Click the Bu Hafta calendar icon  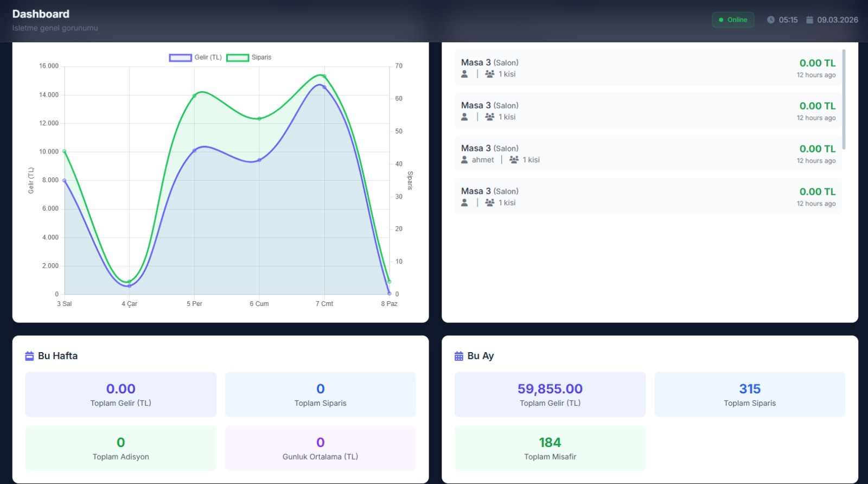pyautogui.click(x=29, y=356)
